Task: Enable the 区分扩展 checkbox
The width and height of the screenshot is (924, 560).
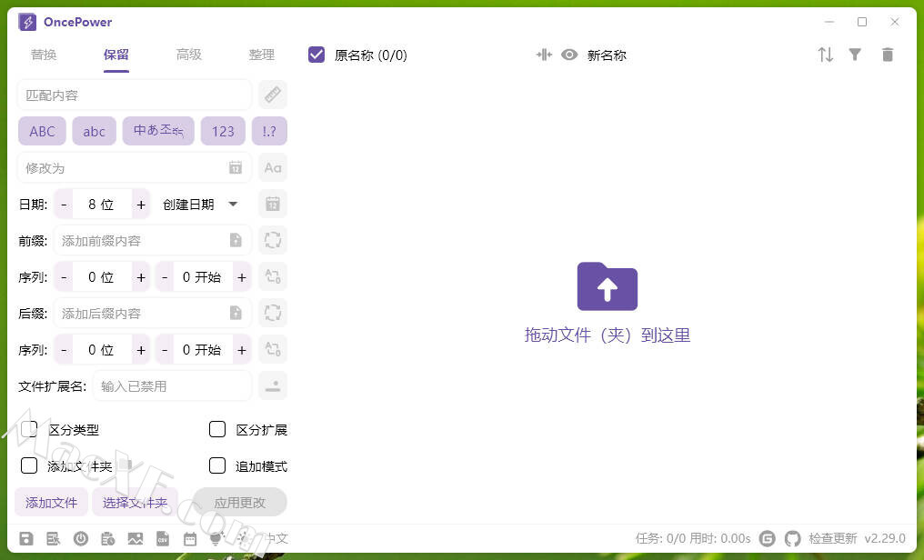Action: (217, 429)
